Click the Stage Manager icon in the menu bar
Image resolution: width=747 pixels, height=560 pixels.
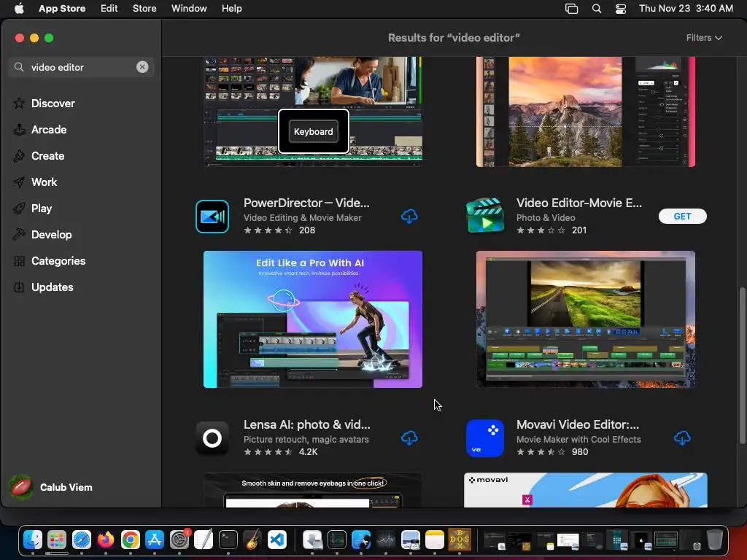tap(571, 9)
